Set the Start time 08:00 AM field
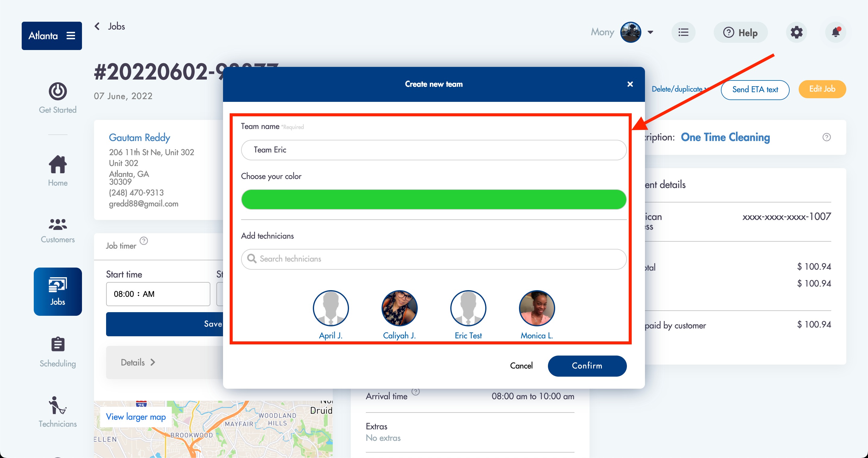The width and height of the screenshot is (868, 458). (x=158, y=294)
